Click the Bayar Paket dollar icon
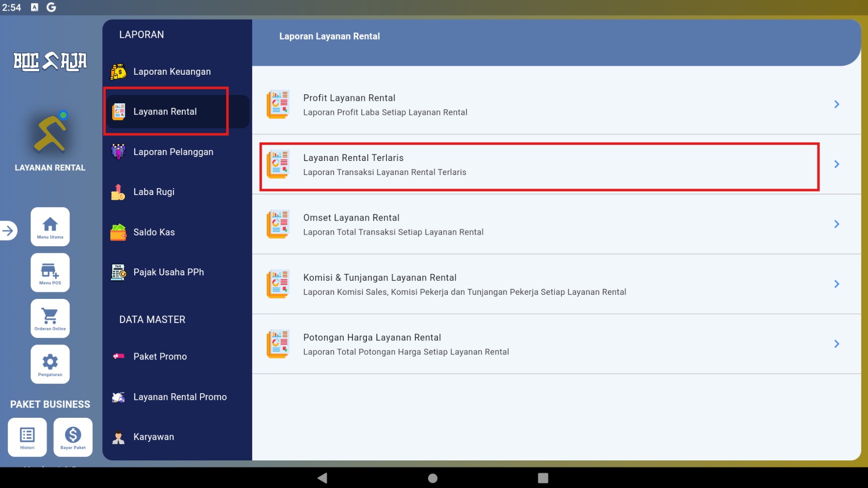The height and width of the screenshot is (488, 868). pyautogui.click(x=73, y=437)
